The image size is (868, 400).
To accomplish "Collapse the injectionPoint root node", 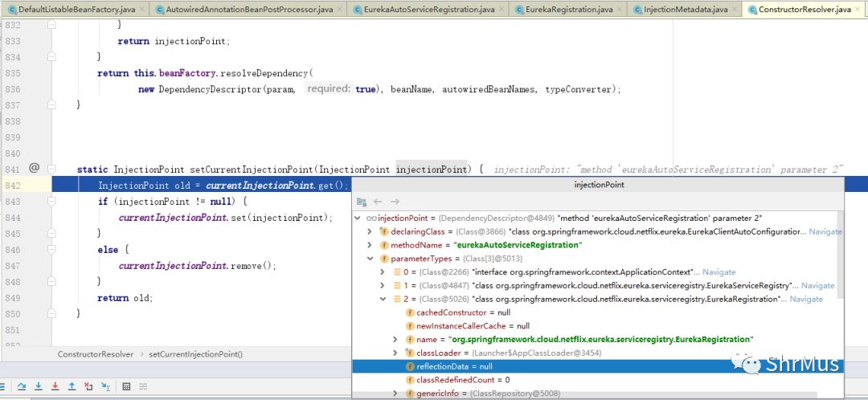I will [358, 218].
